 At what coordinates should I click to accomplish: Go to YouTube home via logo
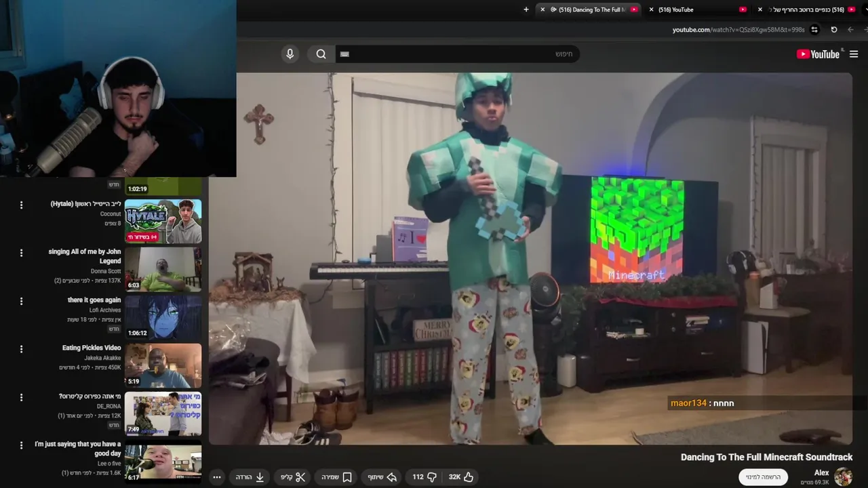click(818, 54)
